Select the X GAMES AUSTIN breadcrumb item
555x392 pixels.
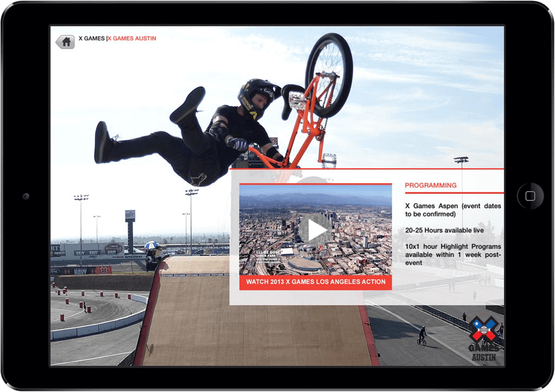(132, 39)
